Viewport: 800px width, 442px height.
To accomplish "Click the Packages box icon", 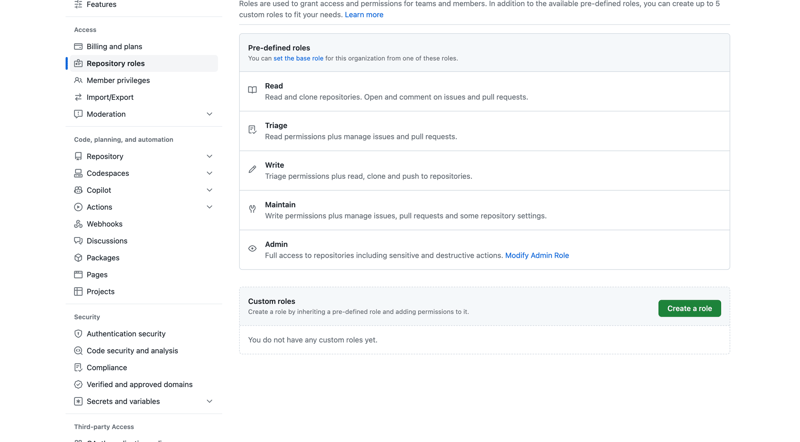I will (78, 258).
